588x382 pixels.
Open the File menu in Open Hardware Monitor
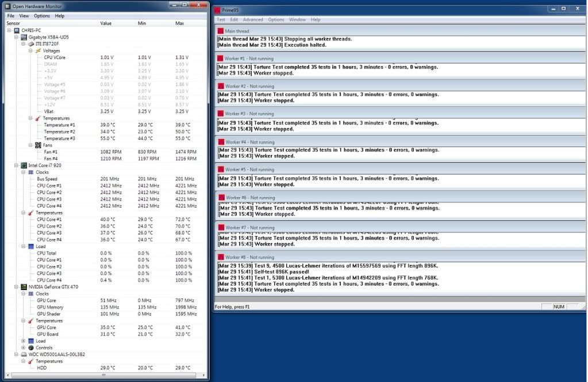tap(11, 16)
